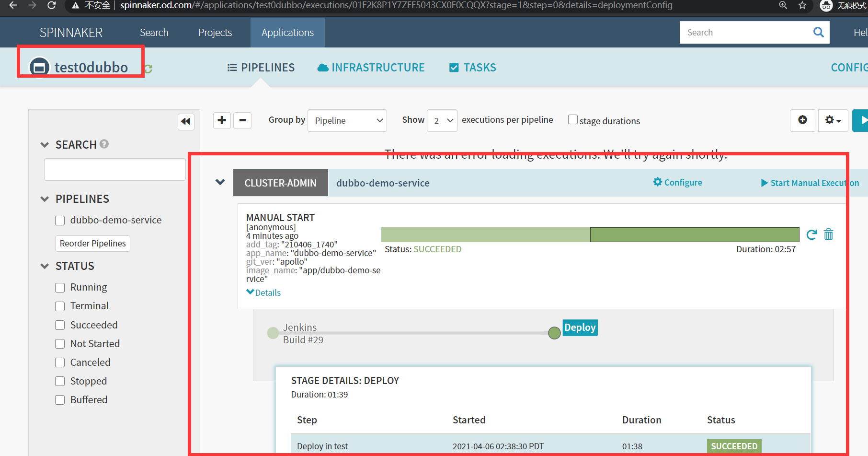Check the Running status filter
The height and width of the screenshot is (456, 868).
click(60, 288)
